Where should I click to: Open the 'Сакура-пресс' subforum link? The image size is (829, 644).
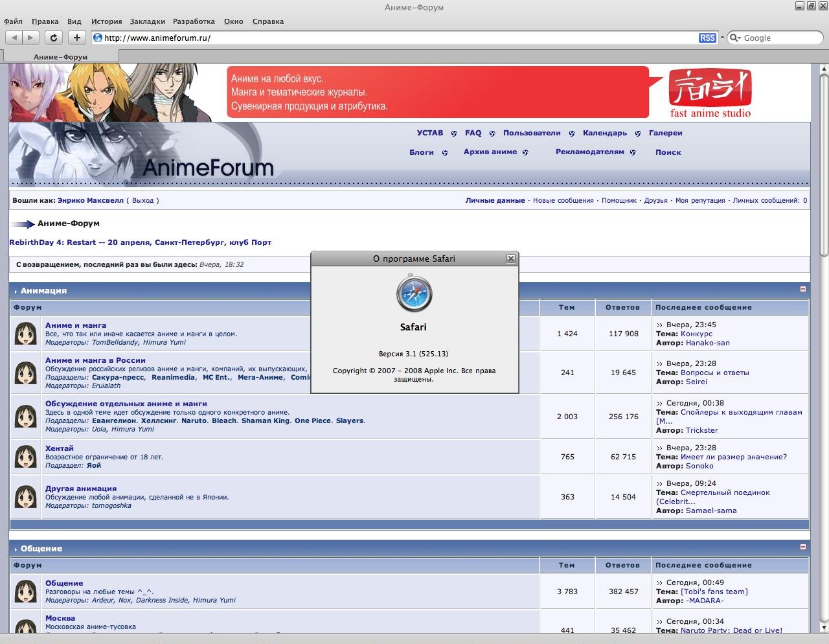(x=118, y=377)
